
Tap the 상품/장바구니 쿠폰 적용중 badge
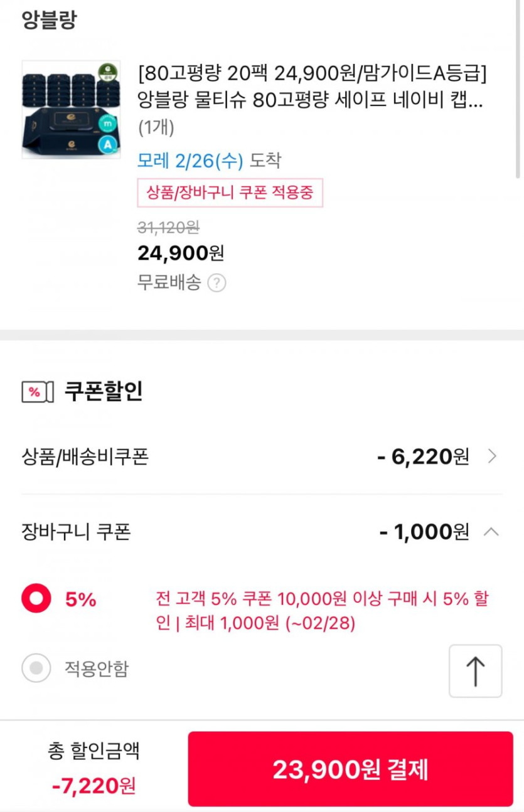(230, 192)
